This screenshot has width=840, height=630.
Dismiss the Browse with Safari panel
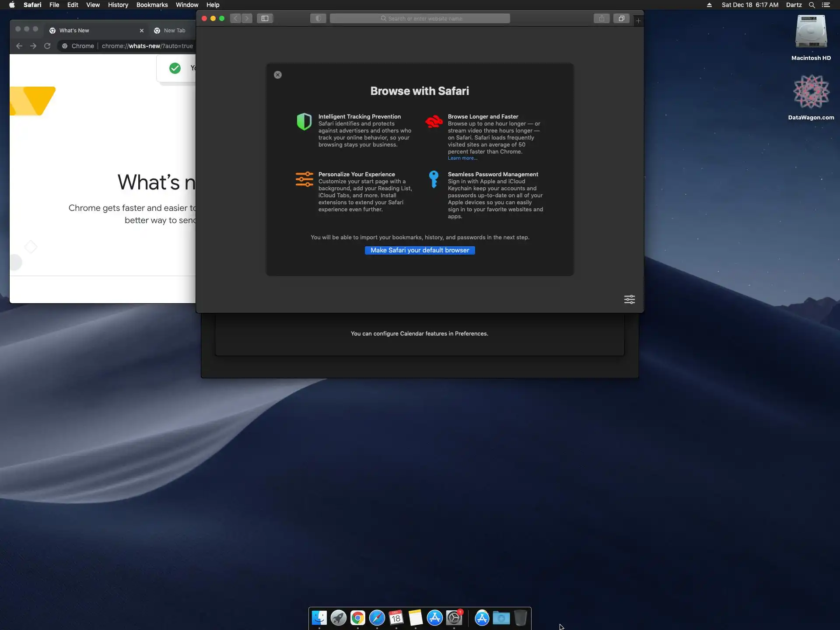click(x=278, y=75)
